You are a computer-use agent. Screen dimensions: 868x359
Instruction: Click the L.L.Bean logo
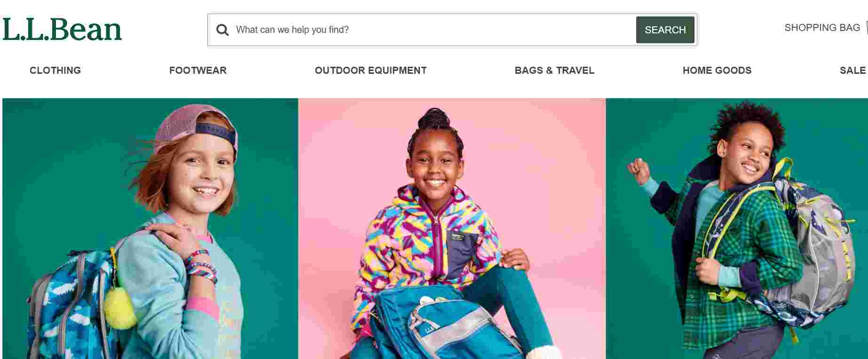click(62, 29)
